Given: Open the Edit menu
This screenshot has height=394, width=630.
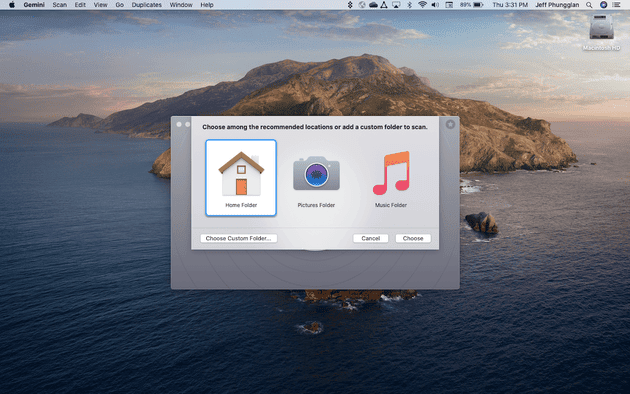Looking at the screenshot, I should tap(80, 5).
